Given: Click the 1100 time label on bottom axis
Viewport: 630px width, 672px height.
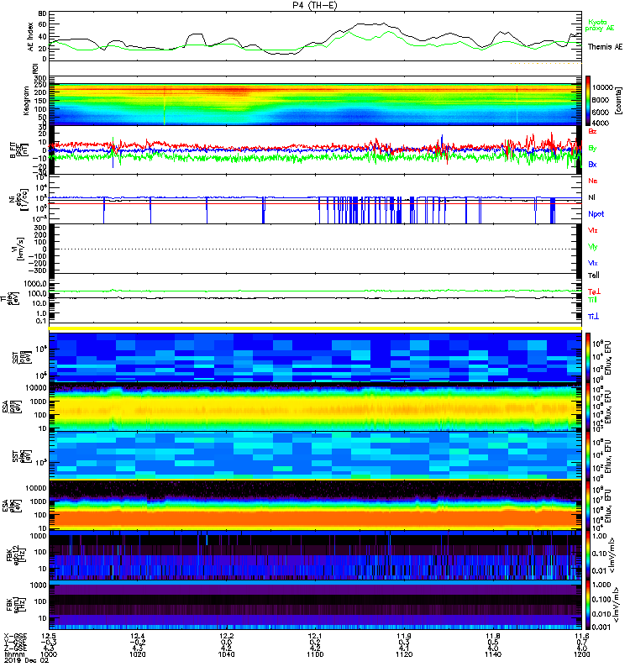Looking at the screenshot, I should pos(315,654).
